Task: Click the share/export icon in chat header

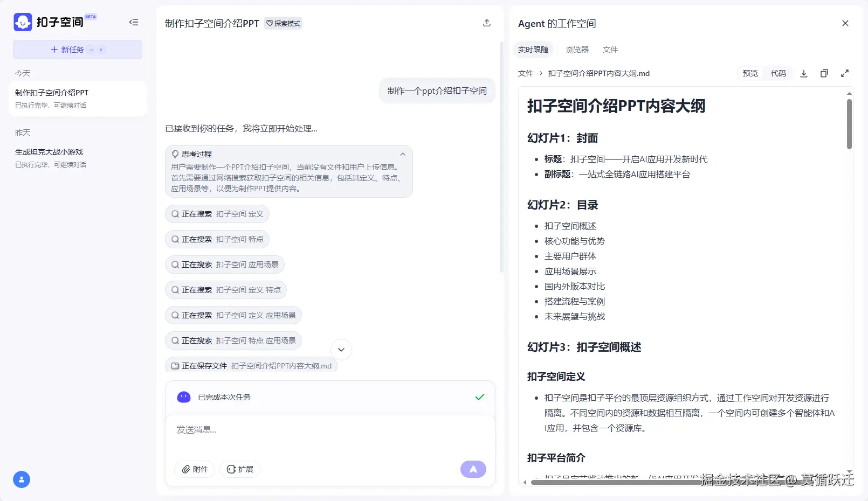Action: [x=487, y=23]
